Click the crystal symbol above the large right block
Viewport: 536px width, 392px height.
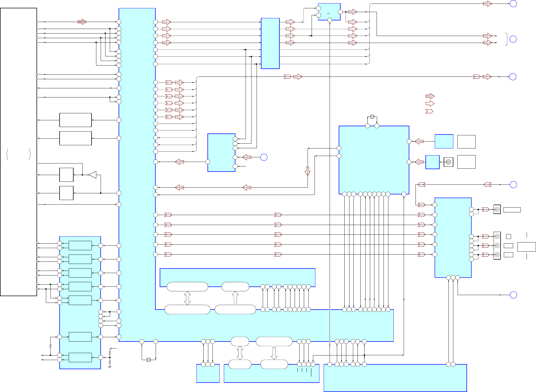[x=372, y=117]
